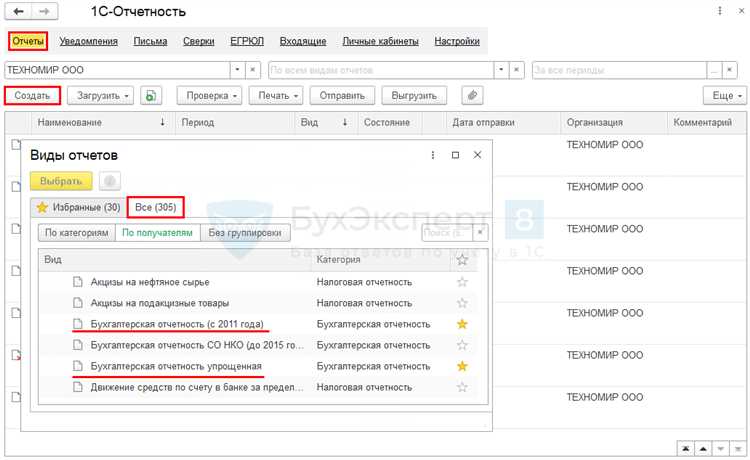Unstar Бухгалтерская отчетность упрощенная
This screenshot has height=460, width=750.
click(462, 366)
